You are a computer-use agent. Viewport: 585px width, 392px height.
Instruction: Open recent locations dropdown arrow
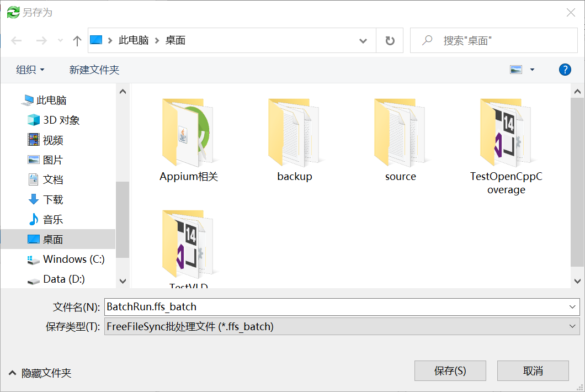[x=60, y=40]
